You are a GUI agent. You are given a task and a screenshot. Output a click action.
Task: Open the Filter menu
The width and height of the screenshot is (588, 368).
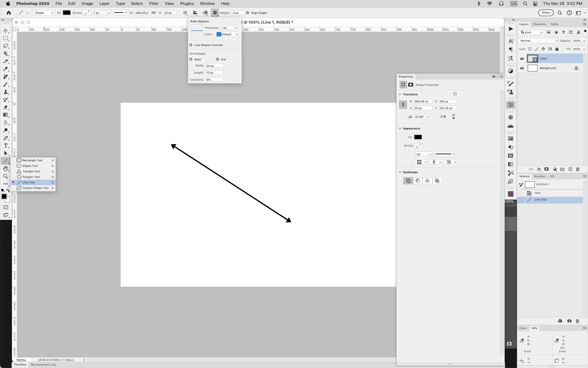pos(153,4)
